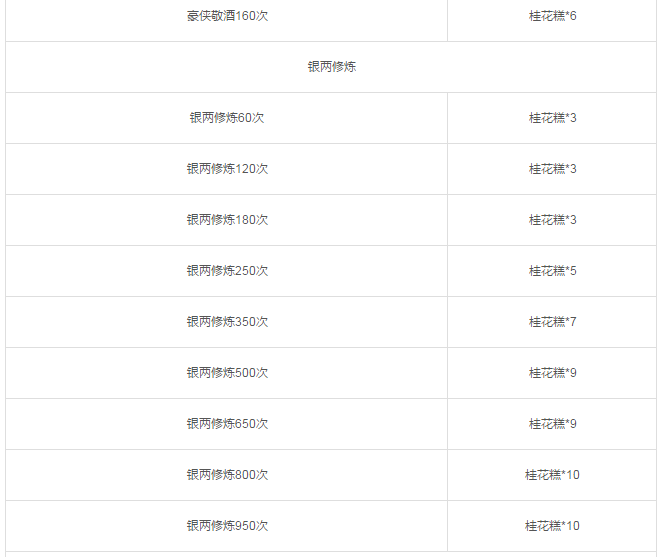Select 桂花糕*10 reward beside 银两修炼800次
Viewport: 661px width, 557px height.
[x=552, y=475]
